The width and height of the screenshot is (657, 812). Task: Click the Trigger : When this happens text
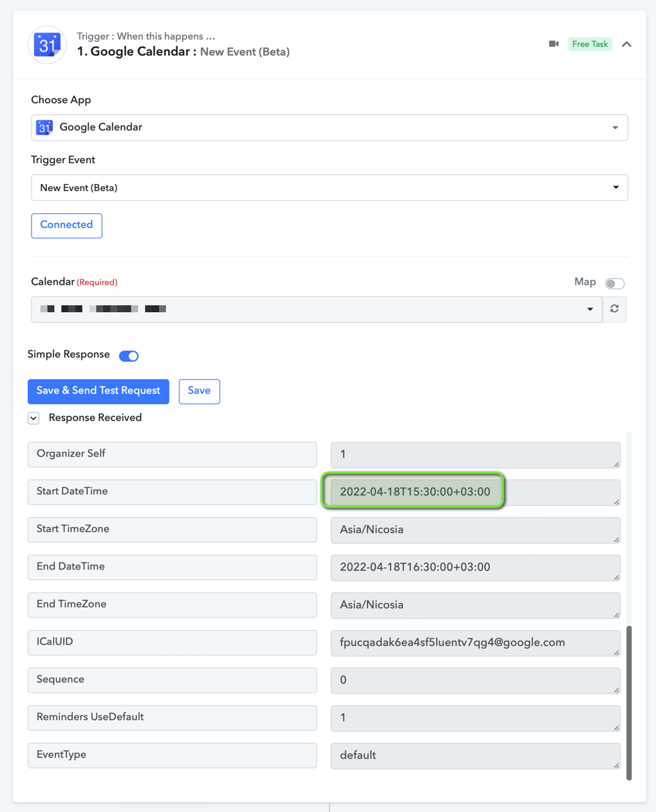pyautogui.click(x=146, y=36)
